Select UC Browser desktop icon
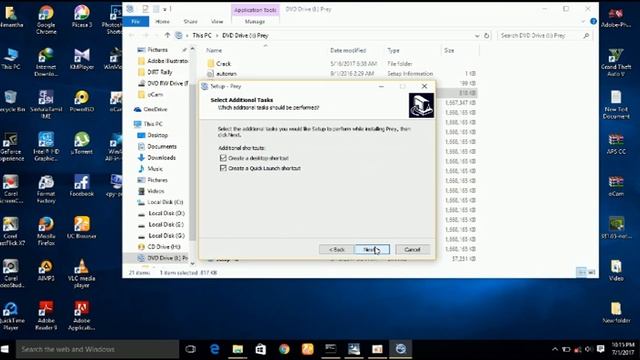 [82, 228]
